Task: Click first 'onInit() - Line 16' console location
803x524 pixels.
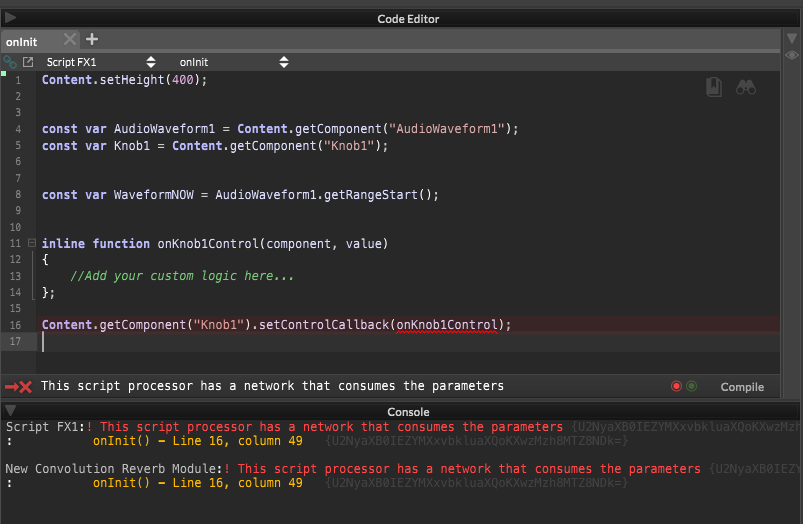Action: tap(198, 441)
